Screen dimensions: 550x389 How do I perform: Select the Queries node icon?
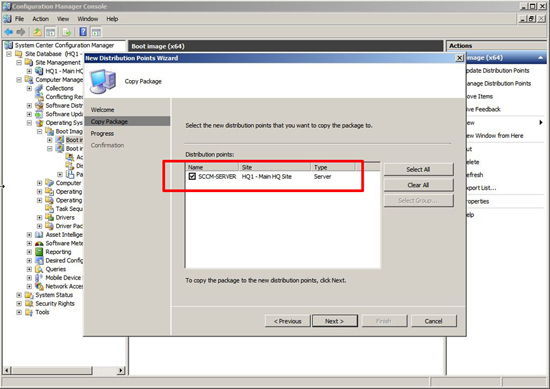39,269
